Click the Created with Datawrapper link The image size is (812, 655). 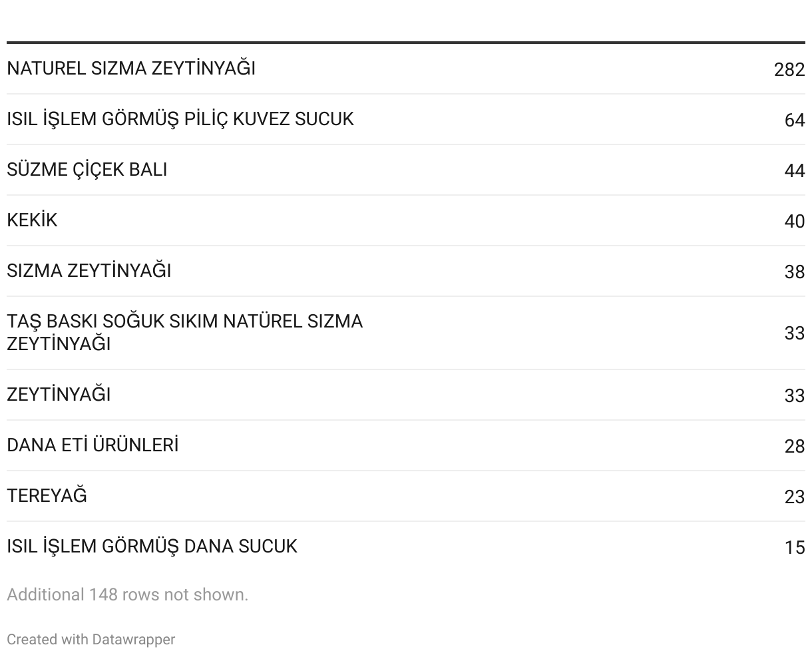pos(91,639)
